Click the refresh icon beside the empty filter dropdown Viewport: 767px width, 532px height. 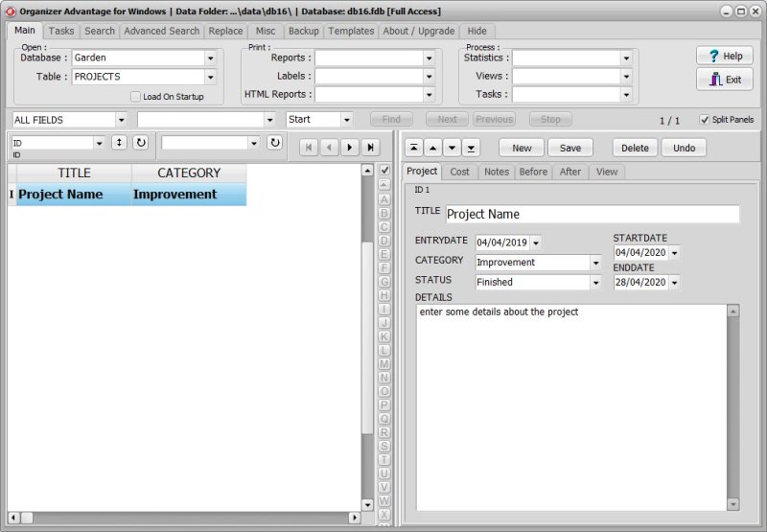point(275,142)
